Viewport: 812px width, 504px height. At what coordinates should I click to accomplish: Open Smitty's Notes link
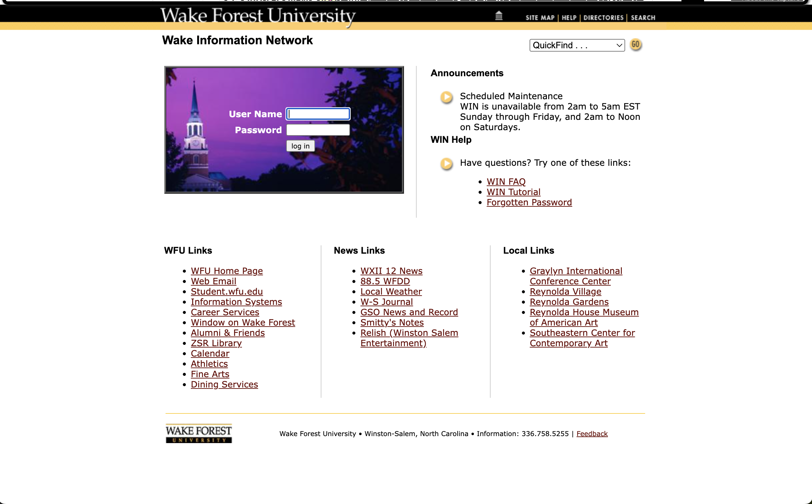tap(392, 323)
